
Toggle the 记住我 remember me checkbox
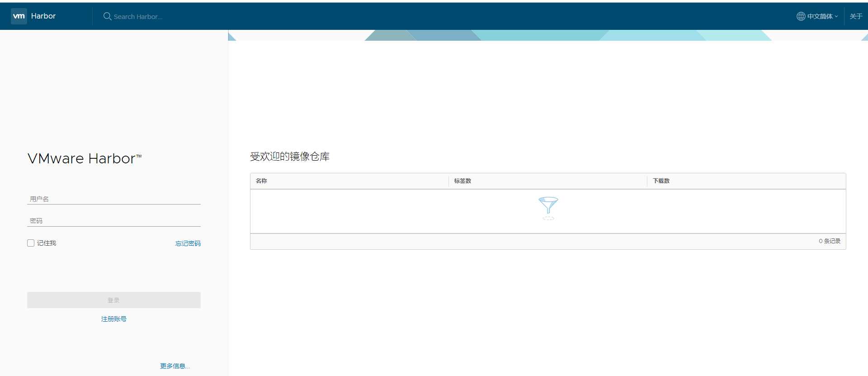[x=31, y=243]
